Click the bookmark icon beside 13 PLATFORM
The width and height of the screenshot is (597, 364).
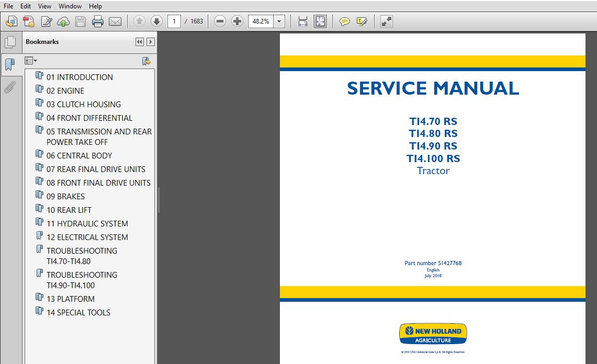(39, 297)
